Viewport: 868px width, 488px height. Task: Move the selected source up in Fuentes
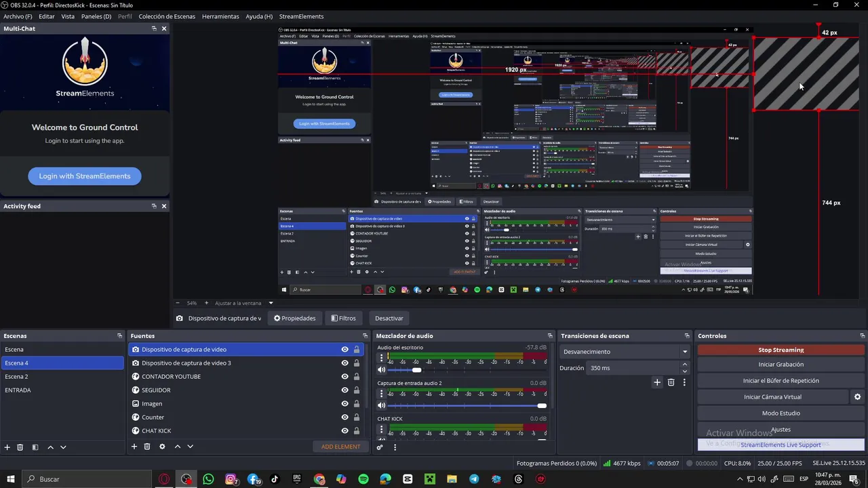[178, 447]
